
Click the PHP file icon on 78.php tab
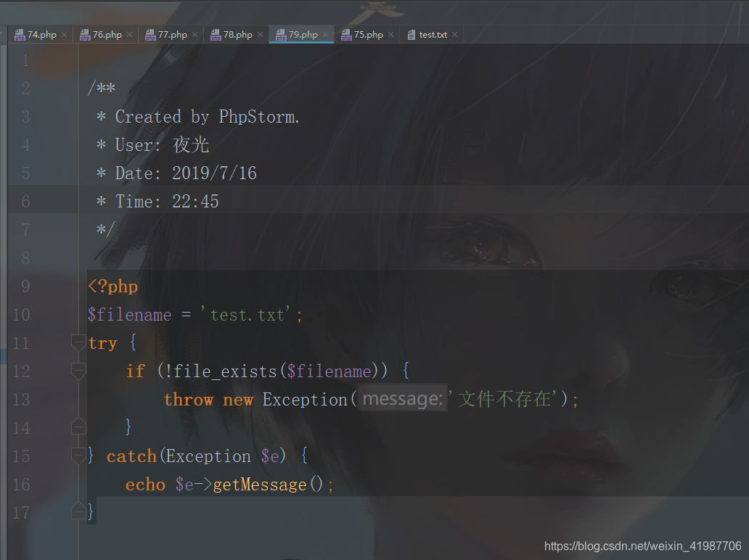pyautogui.click(x=216, y=35)
